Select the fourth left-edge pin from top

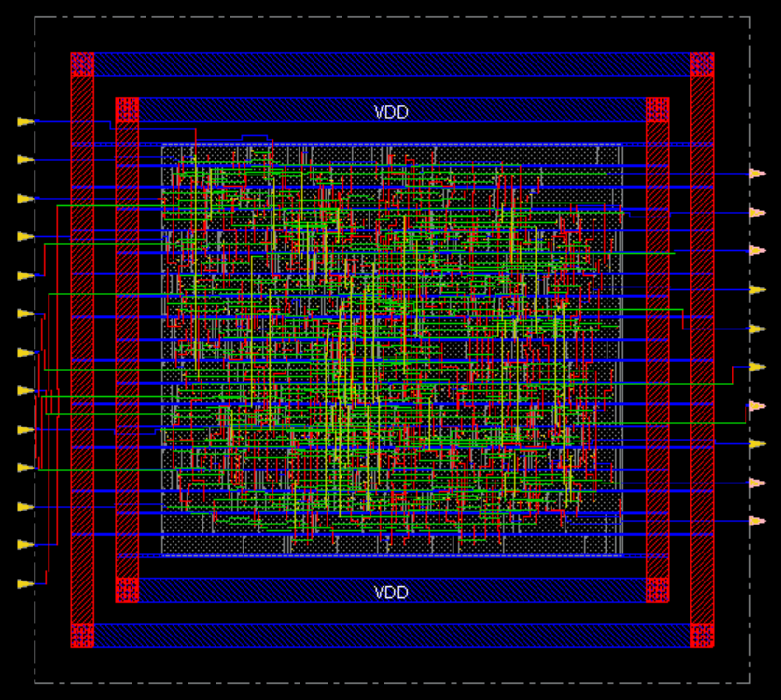pyautogui.click(x=25, y=237)
